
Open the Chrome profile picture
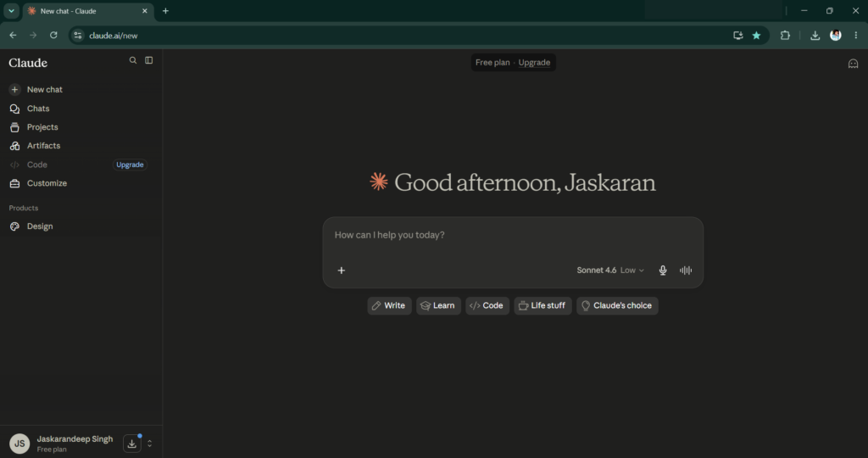coord(835,36)
